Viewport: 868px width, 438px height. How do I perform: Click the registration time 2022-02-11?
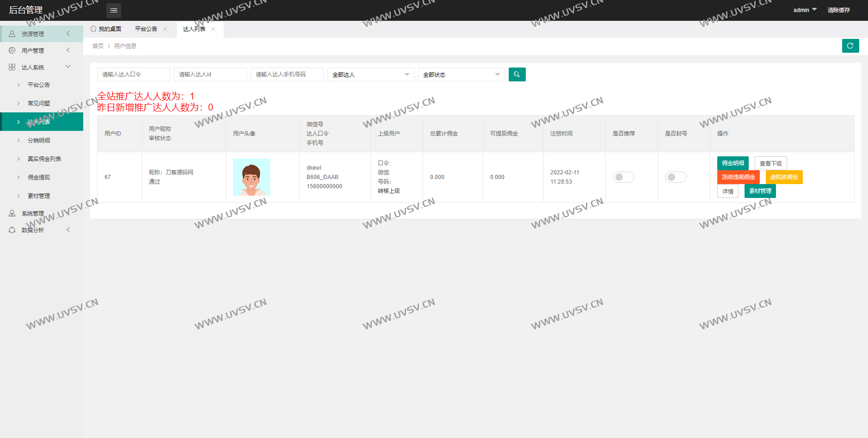[x=565, y=173]
